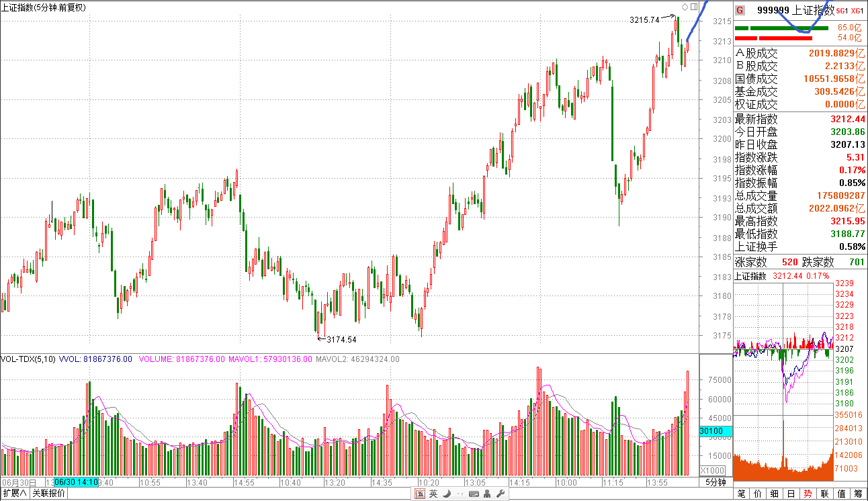Click the IME wrench settings icon
Viewport: 868px width, 501px height.
pyautogui.click(x=499, y=494)
